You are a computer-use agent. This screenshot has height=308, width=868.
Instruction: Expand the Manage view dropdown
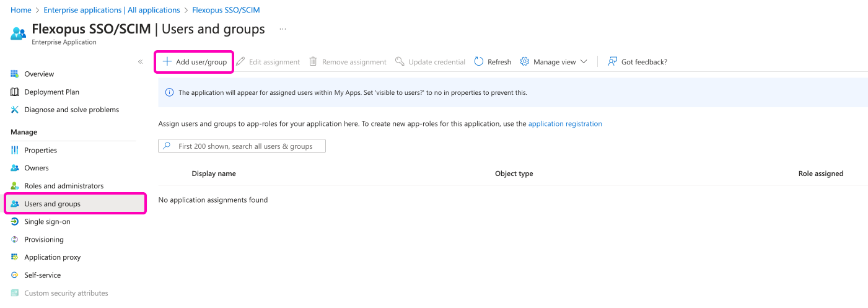[x=554, y=62]
